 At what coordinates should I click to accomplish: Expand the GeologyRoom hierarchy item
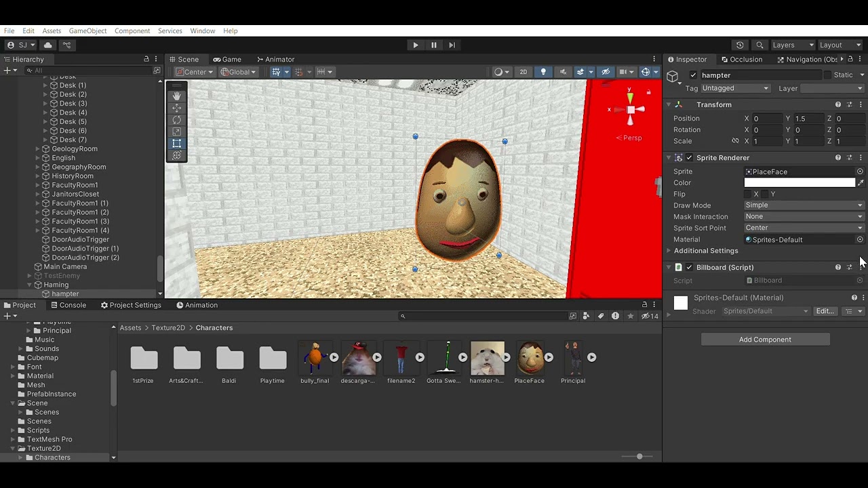tap(38, 149)
